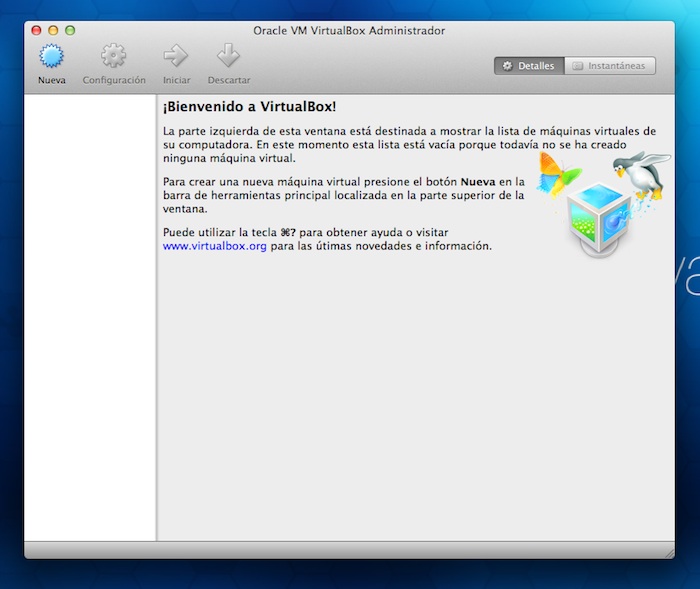
Task: Click the empty virtual machine list pane
Action: pos(90,320)
